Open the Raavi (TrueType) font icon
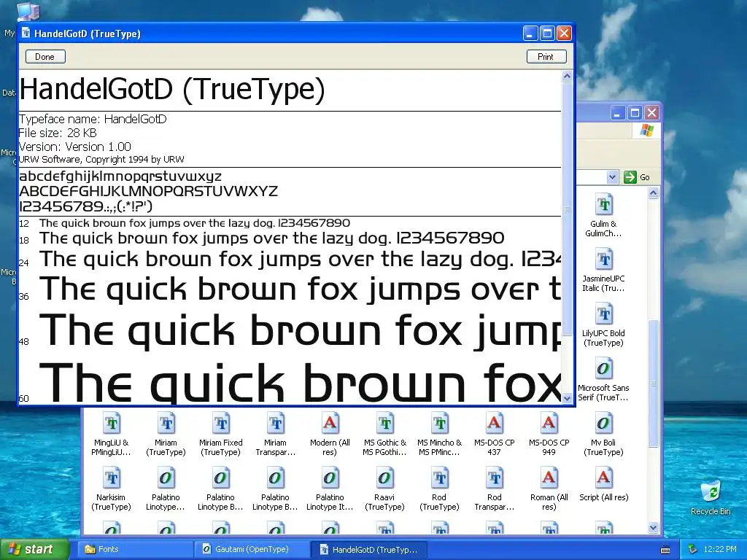Screen dimensions: 747x560 tap(384, 478)
